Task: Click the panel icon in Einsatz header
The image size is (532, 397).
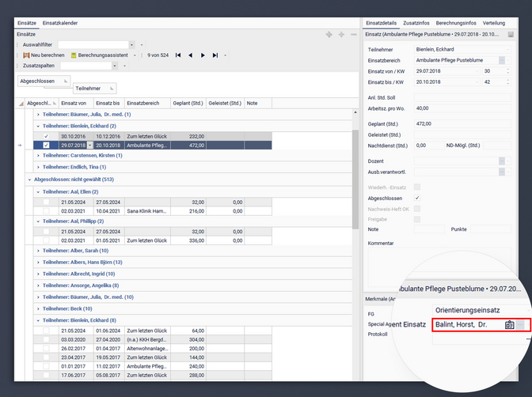Action: pyautogui.click(x=511, y=35)
